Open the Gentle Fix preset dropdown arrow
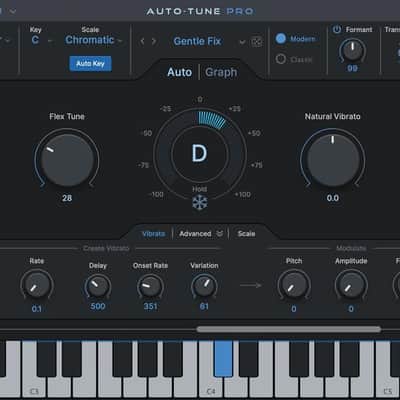This screenshot has width=400, height=400. [243, 42]
